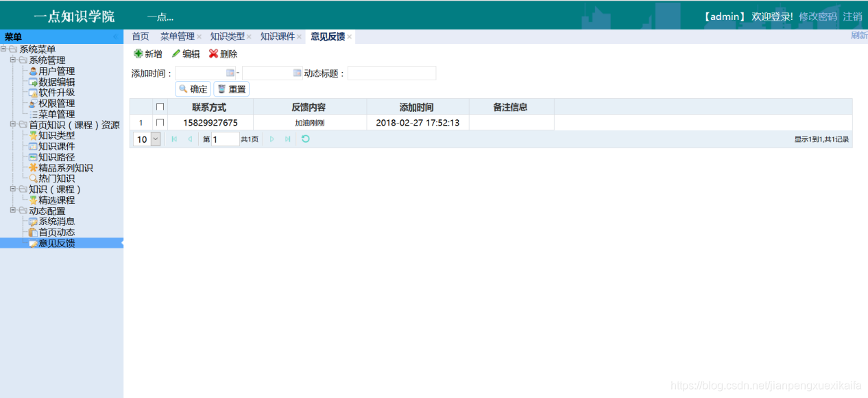Click the 用户管理 user icon
Viewport: 868px width, 398px height.
33,71
